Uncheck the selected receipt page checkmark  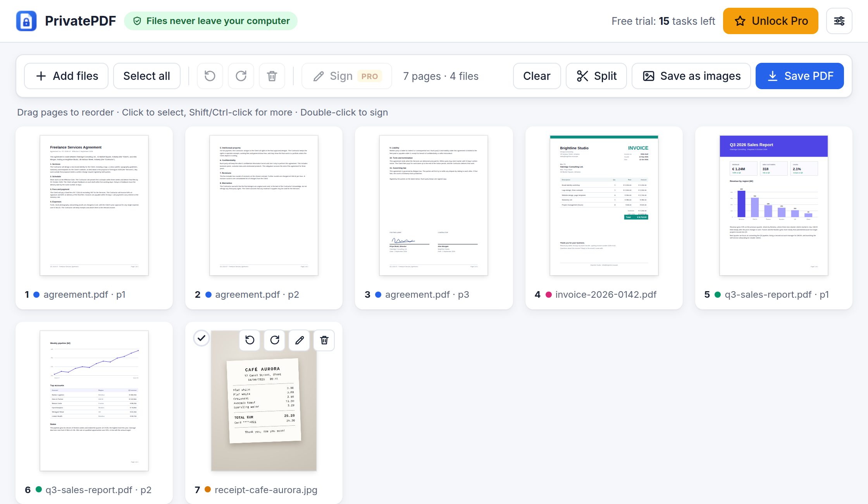click(201, 338)
